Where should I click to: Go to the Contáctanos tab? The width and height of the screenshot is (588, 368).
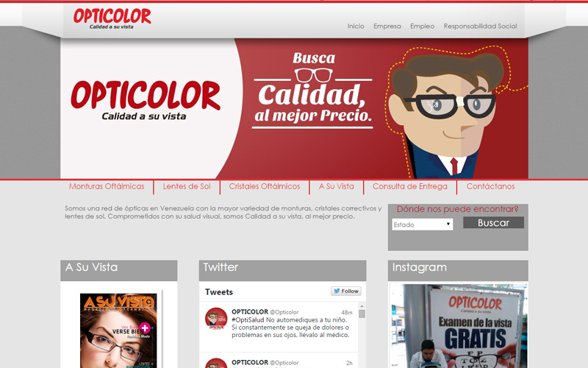click(x=490, y=187)
